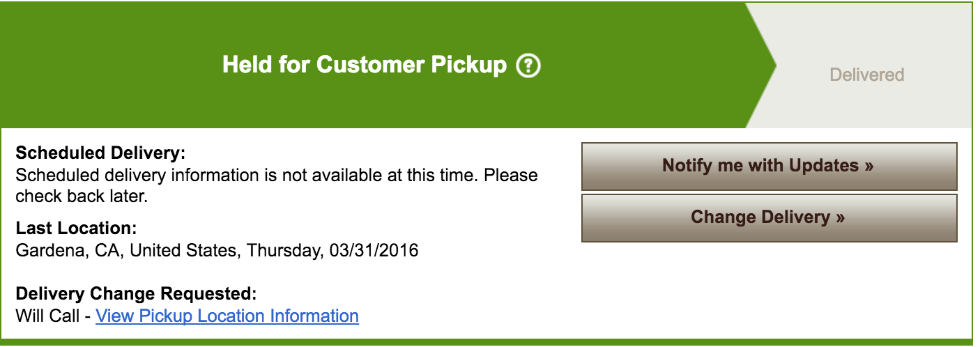Click the Delivery Change Requested label
The height and width of the screenshot is (347, 980).
[x=137, y=294]
